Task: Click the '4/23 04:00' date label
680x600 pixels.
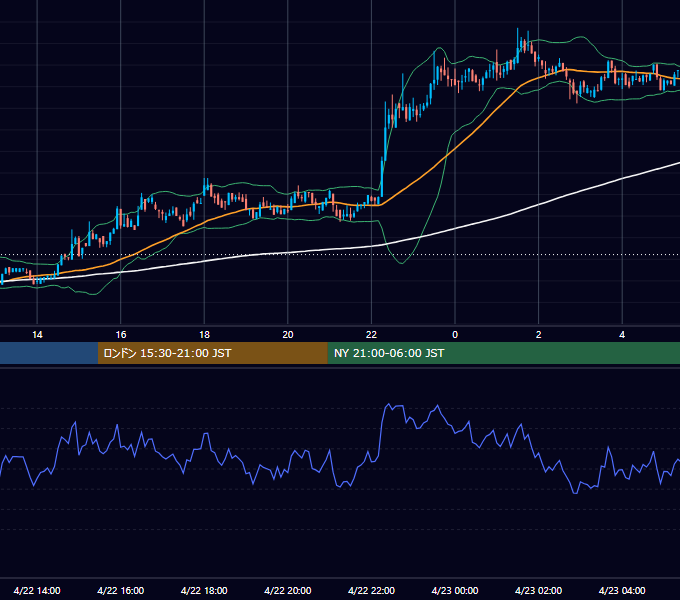Action: pos(622,590)
